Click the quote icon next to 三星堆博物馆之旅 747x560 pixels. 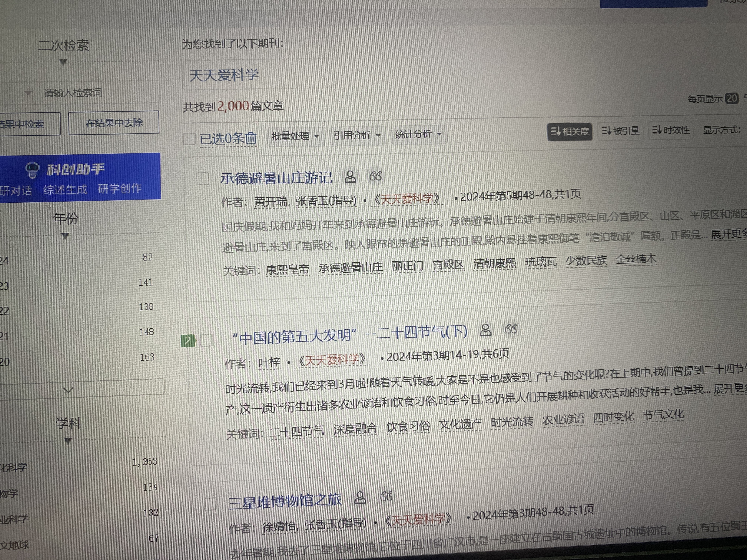pyautogui.click(x=386, y=496)
